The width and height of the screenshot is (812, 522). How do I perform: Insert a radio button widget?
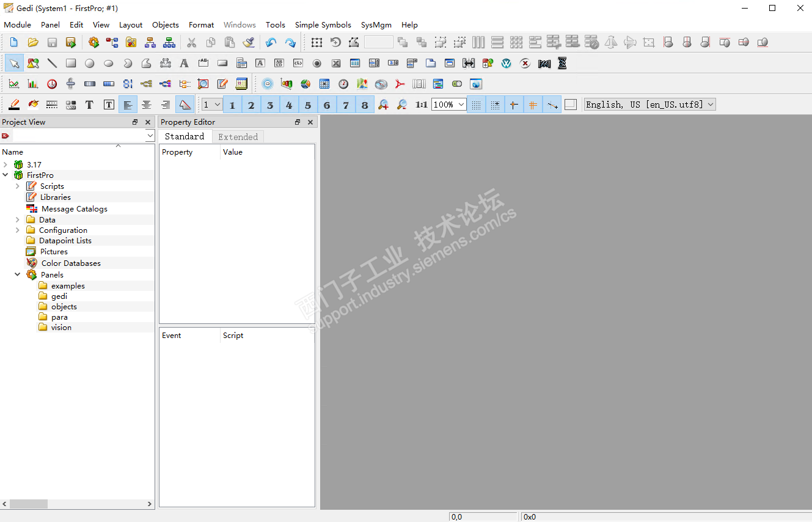tap(316, 63)
